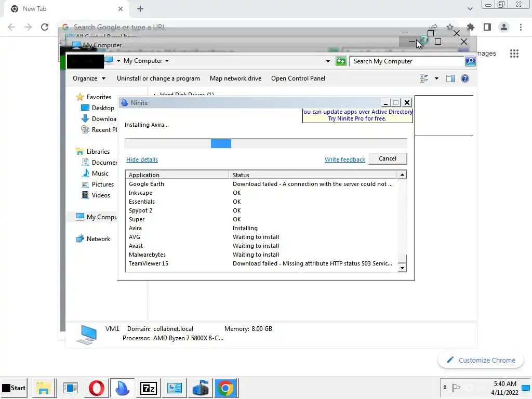Select the Malwarebytes row
Viewport: 532px width, 399px height.
pos(261,255)
